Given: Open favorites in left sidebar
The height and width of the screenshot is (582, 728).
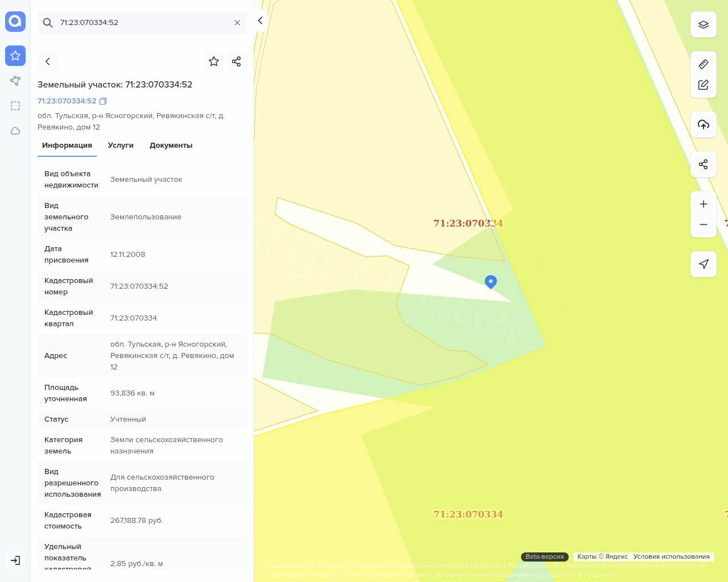Looking at the screenshot, I should 15,56.
